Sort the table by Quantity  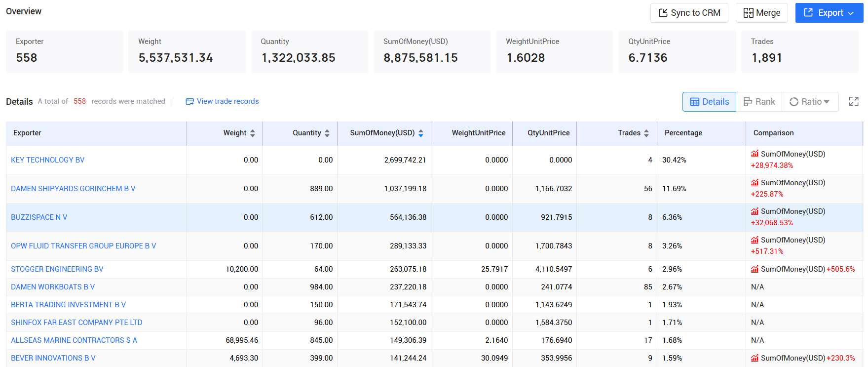(x=327, y=133)
